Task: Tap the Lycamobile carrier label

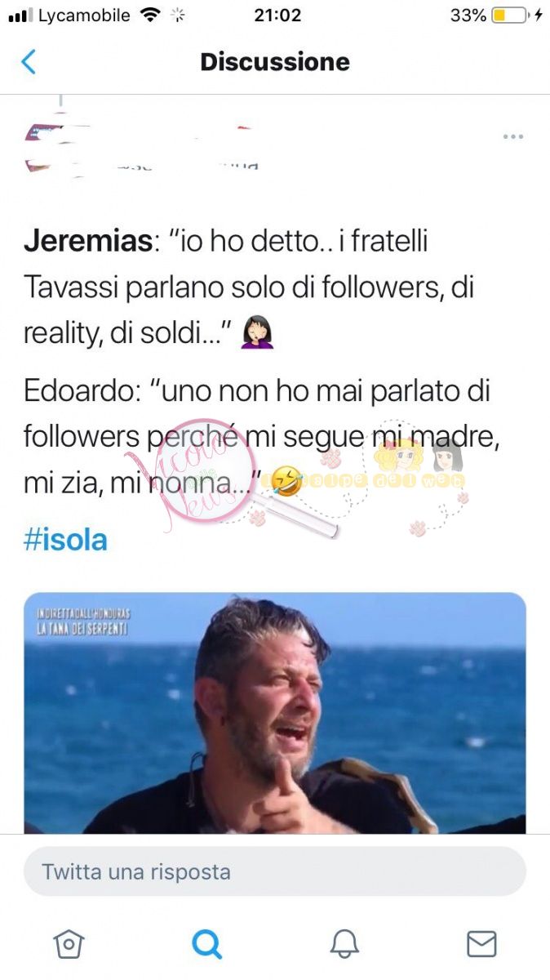Action: tap(84, 15)
